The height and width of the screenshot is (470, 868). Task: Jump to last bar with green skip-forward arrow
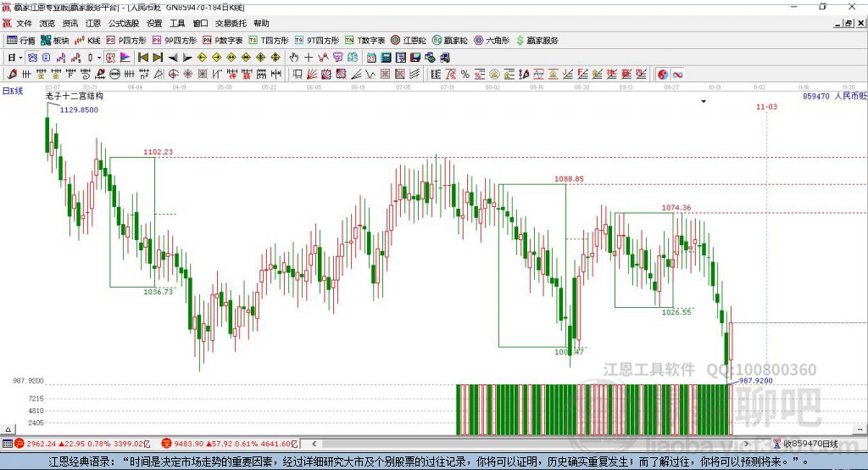pos(158,58)
